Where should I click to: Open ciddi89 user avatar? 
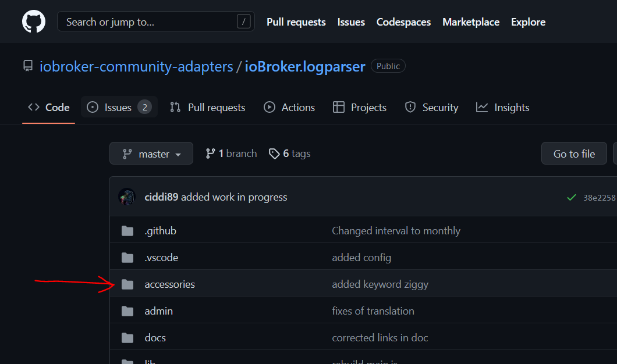click(127, 197)
